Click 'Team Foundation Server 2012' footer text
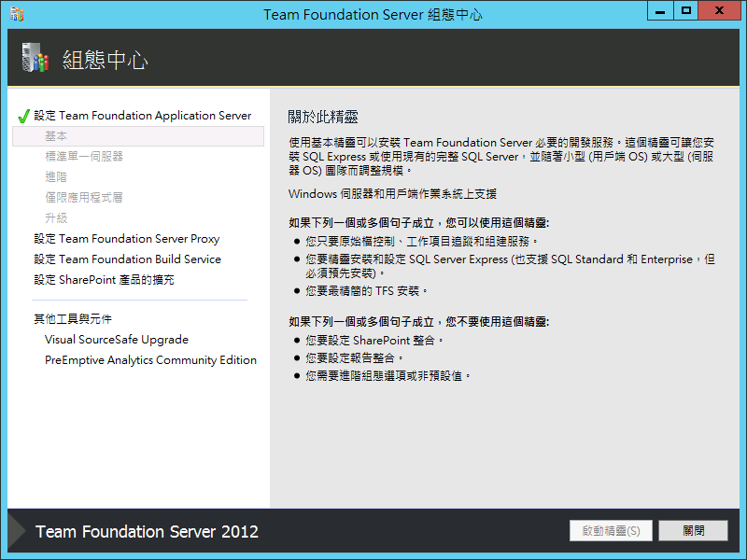Viewport: 747px width, 560px height. click(x=147, y=531)
